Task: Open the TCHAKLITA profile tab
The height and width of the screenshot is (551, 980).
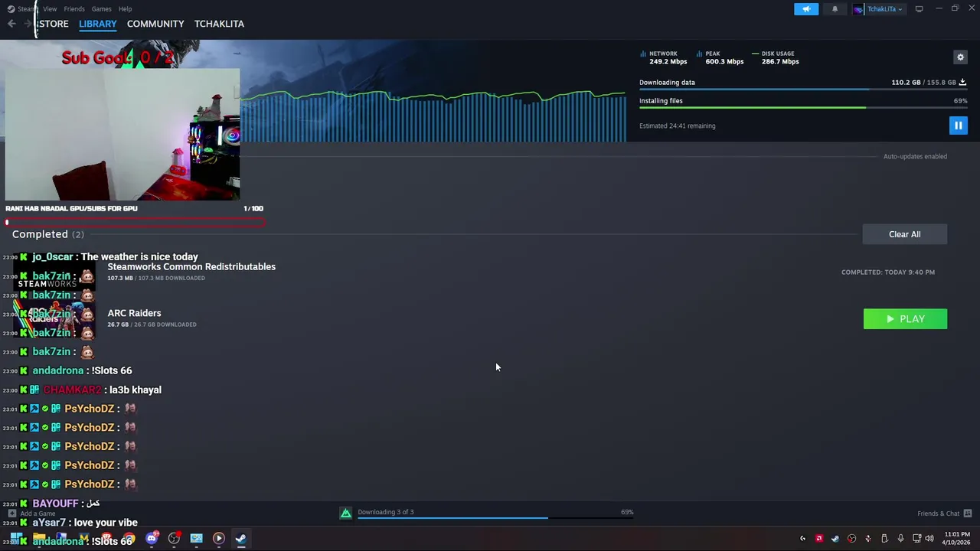Action: (x=219, y=24)
